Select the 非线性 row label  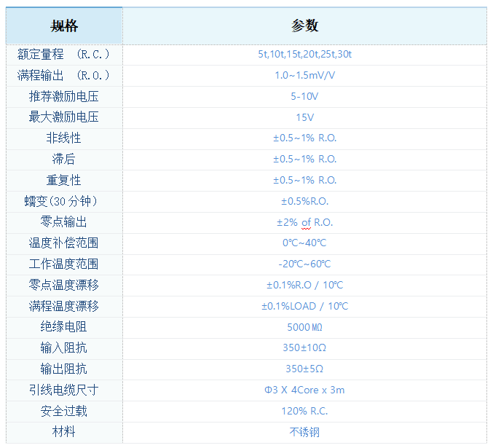[x=64, y=138]
